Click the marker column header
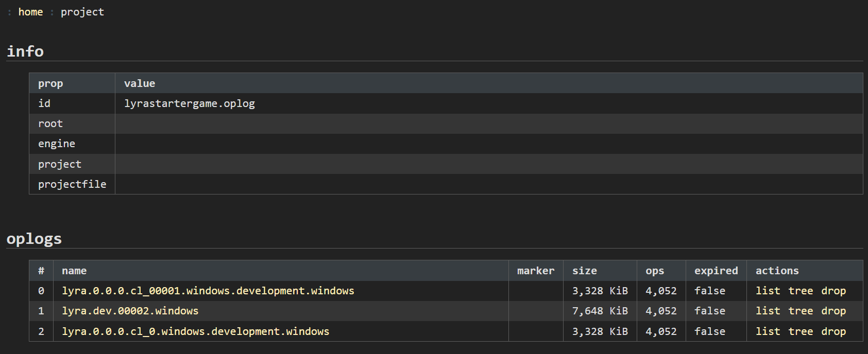 [535, 271]
